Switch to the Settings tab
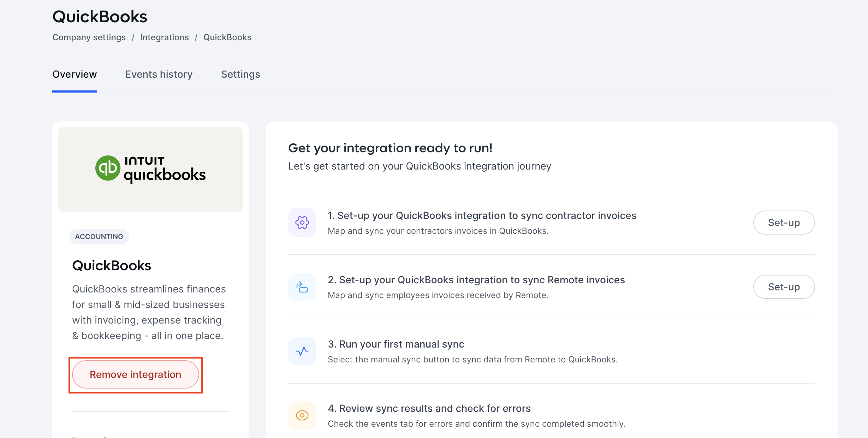The image size is (868, 438). (x=240, y=74)
